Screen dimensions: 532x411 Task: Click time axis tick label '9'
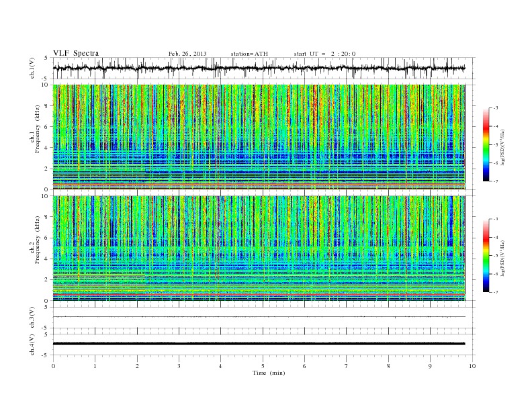click(430, 366)
